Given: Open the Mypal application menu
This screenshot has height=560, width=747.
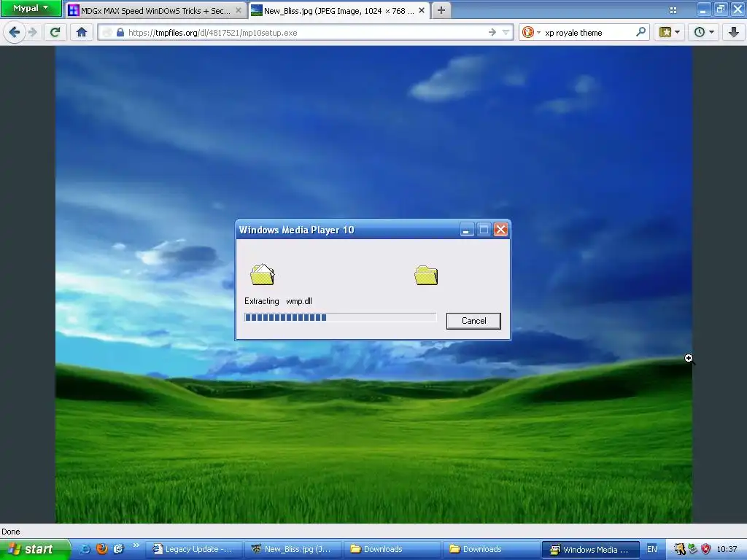Looking at the screenshot, I should [31, 8].
